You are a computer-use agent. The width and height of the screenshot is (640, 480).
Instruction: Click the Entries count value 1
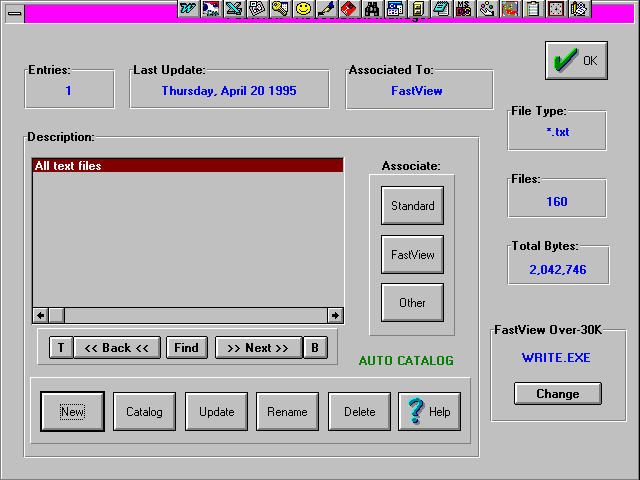[x=68, y=90]
